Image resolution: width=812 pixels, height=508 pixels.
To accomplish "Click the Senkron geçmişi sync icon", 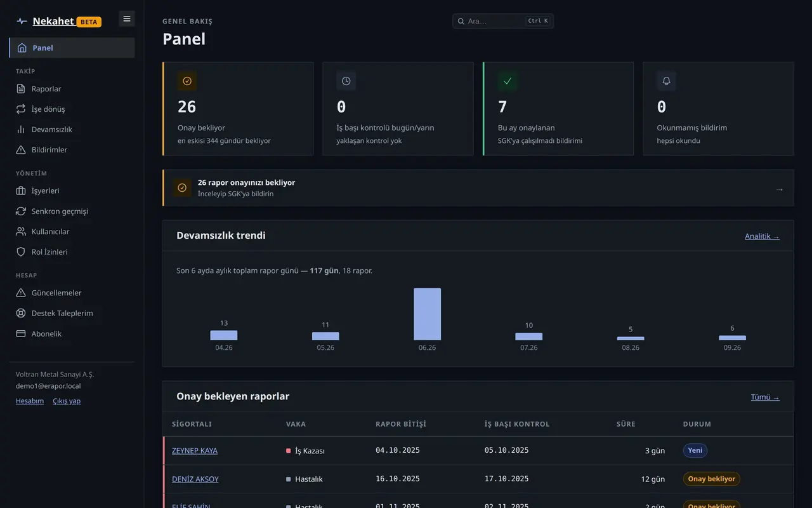I will (21, 211).
